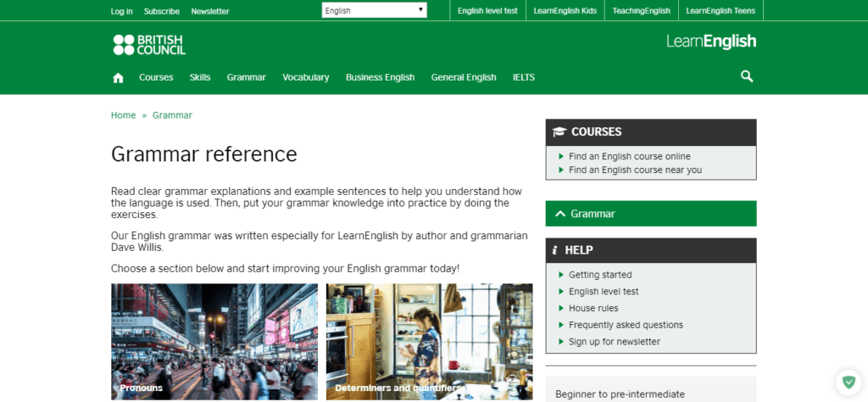
Task: Open site search with magnifier icon
Action: point(747,76)
